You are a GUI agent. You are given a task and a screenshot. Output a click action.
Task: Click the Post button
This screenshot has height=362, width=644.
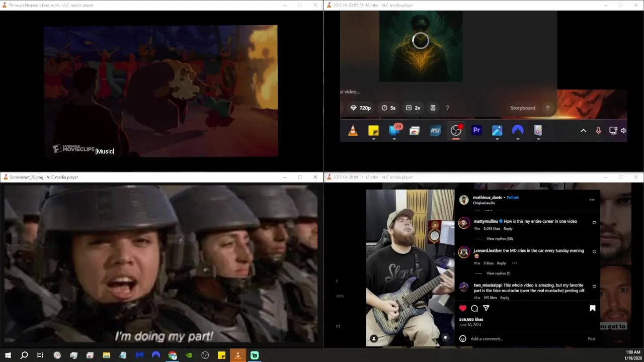tap(591, 339)
